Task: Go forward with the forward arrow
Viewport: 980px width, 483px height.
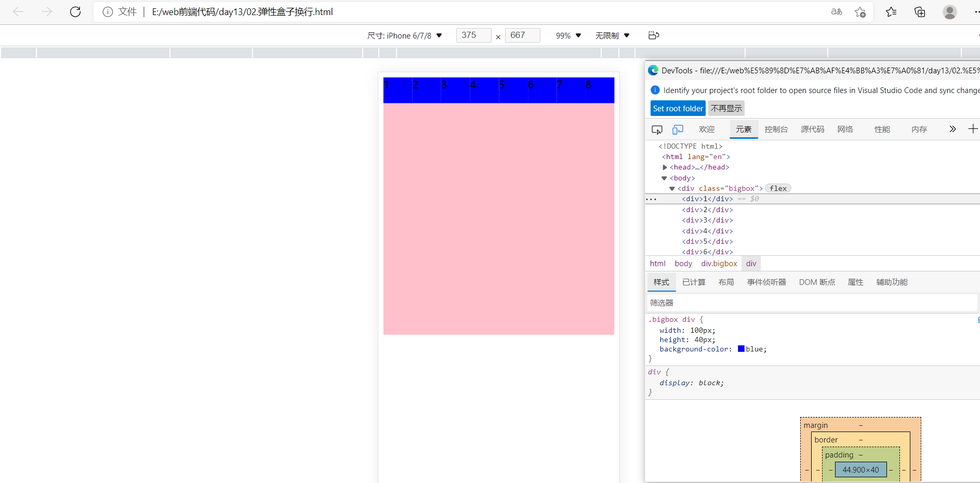Action: (47, 11)
